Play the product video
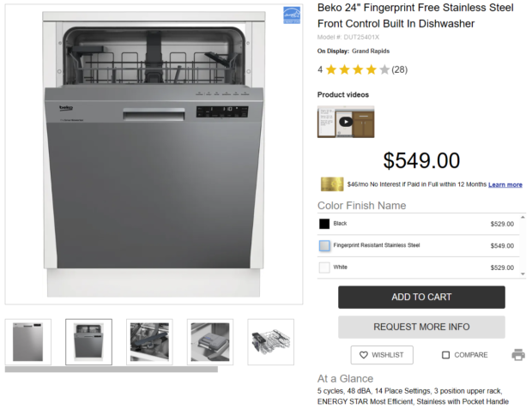The width and height of the screenshot is (532, 409). [346, 122]
